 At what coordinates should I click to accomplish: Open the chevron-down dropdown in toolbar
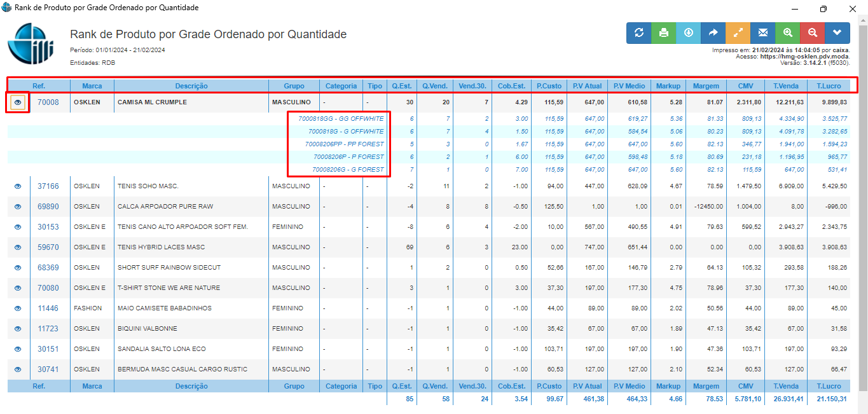coord(837,33)
